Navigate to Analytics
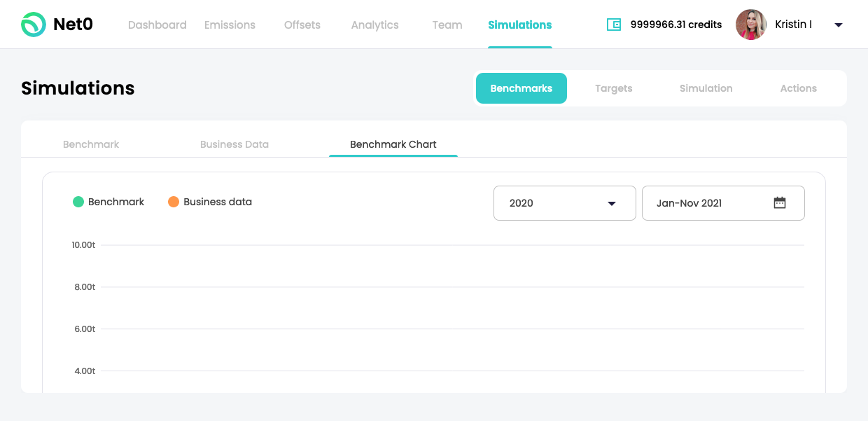The image size is (868, 421). click(374, 25)
